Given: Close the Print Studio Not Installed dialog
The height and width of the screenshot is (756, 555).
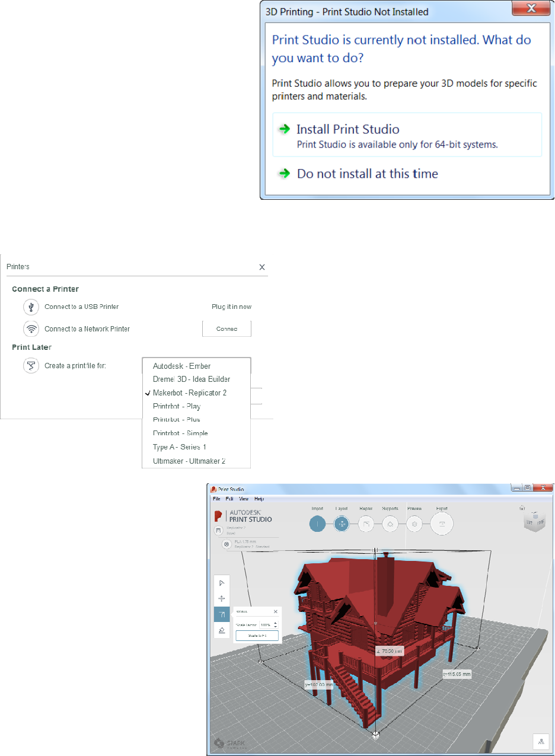Looking at the screenshot, I should tap(531, 9).
